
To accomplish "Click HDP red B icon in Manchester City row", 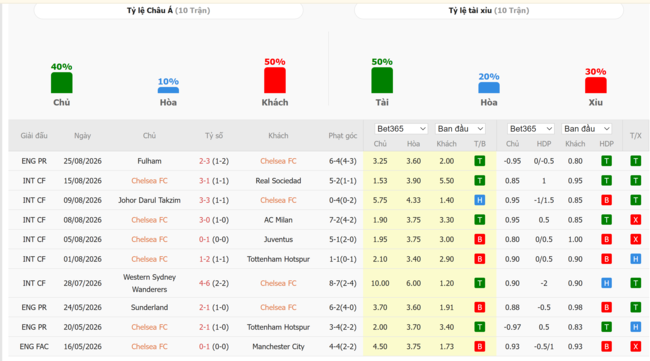I will (x=606, y=346).
